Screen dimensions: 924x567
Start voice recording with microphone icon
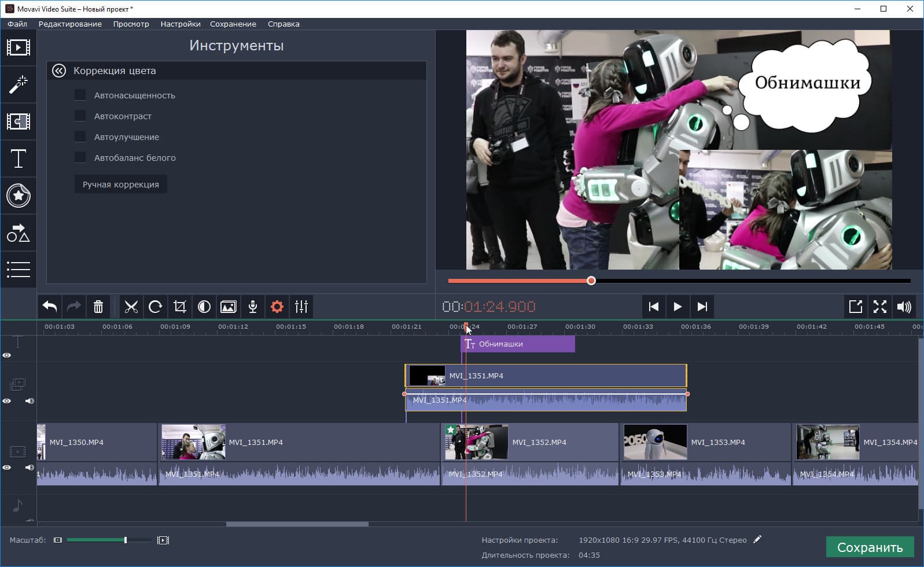[253, 307]
